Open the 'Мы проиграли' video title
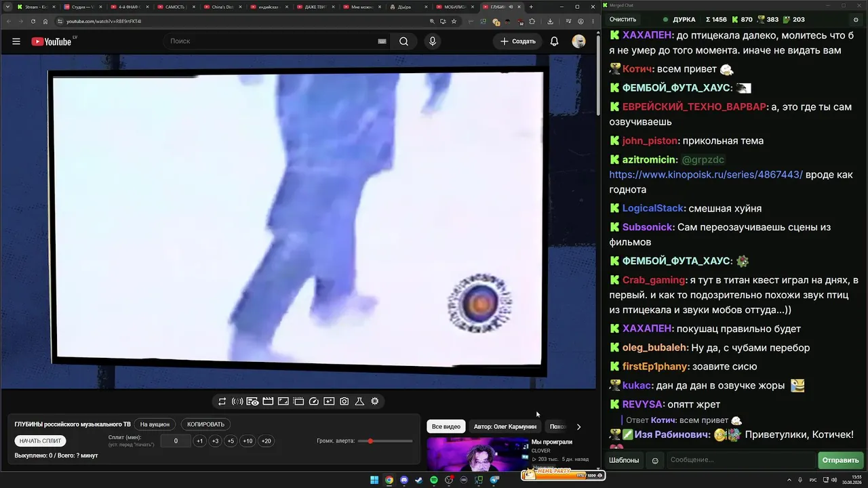Screen dimensions: 868x488 (x=552, y=442)
